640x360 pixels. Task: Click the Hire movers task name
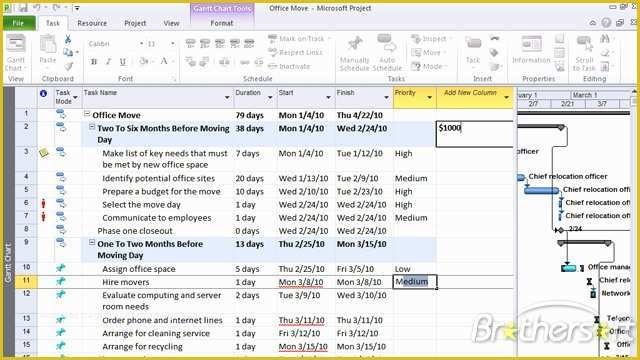click(126, 282)
